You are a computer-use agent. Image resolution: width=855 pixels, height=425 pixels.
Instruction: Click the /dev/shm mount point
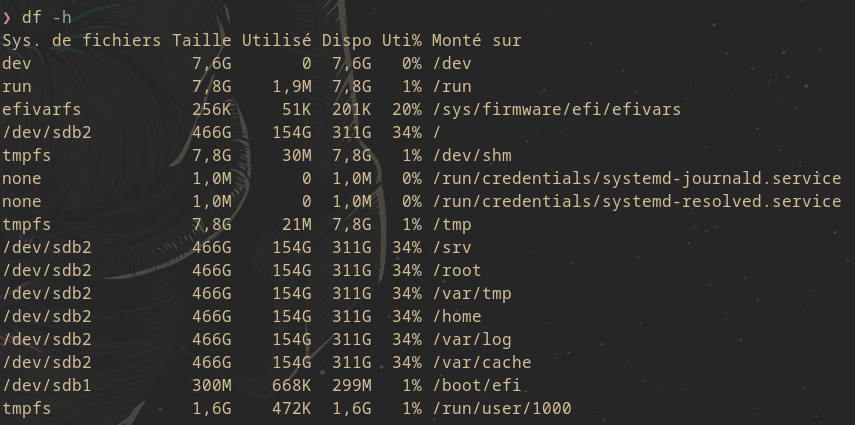pos(472,155)
